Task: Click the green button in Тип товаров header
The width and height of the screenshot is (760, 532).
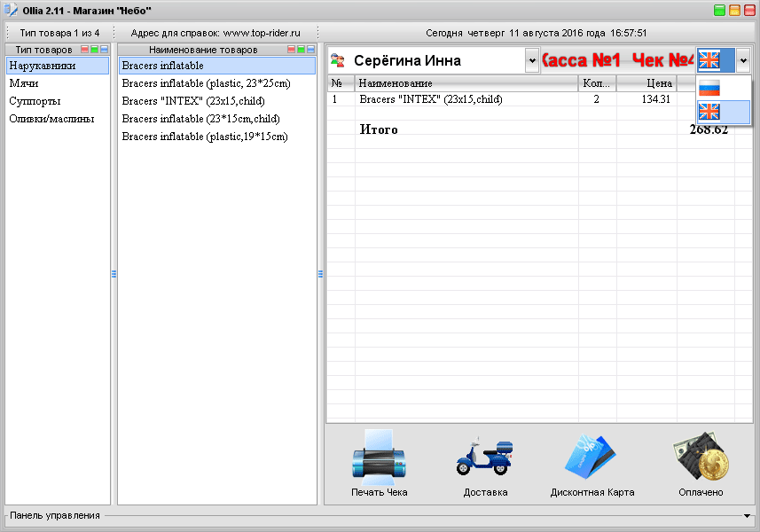Action: tap(95, 50)
